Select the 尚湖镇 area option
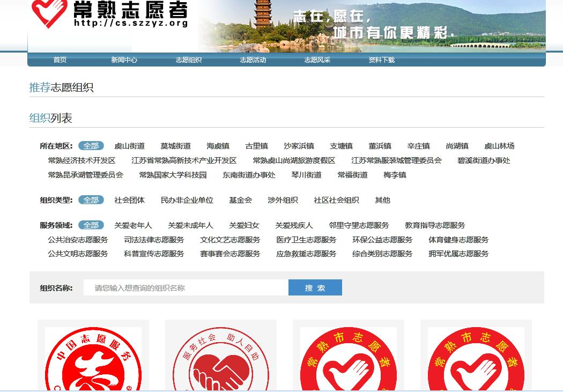563x392 pixels. pyautogui.click(x=457, y=146)
